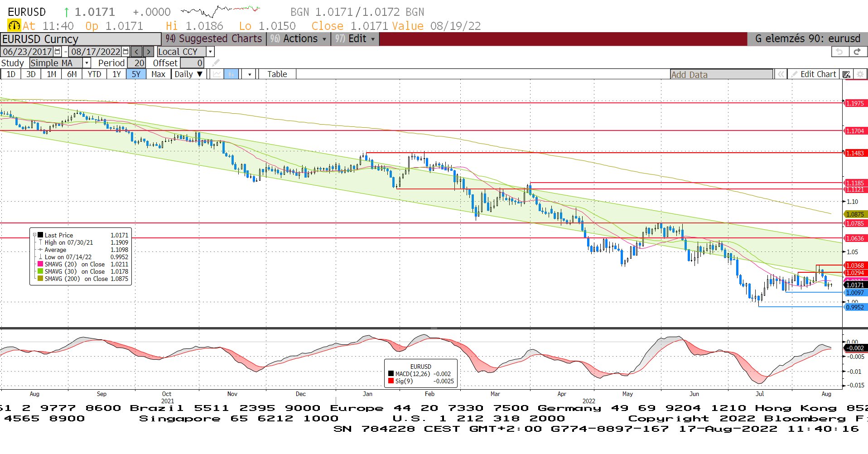Select the 5Y time range

[136, 74]
